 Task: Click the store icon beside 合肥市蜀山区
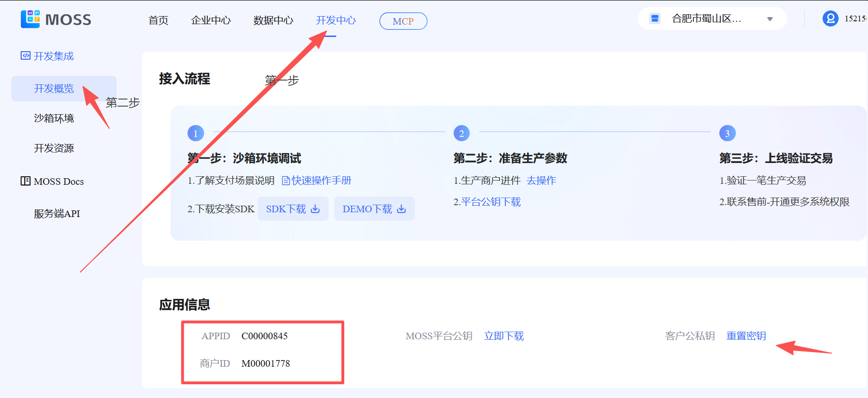point(655,18)
